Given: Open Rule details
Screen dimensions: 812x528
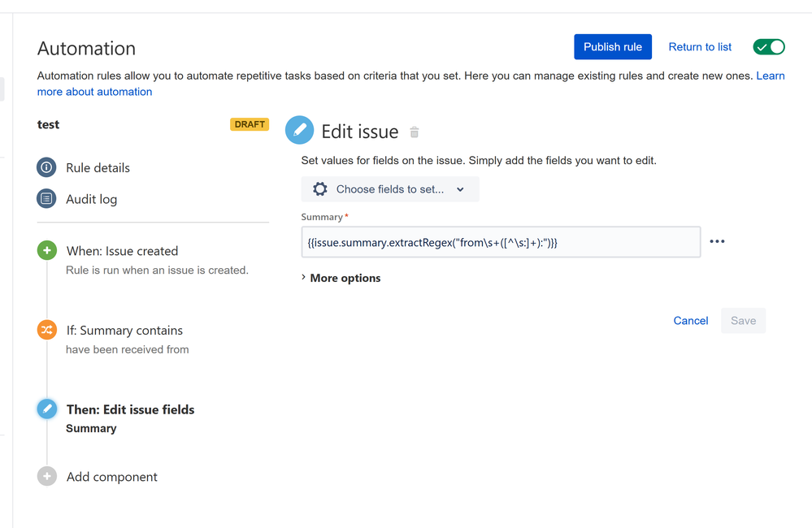Looking at the screenshot, I should pyautogui.click(x=98, y=167).
